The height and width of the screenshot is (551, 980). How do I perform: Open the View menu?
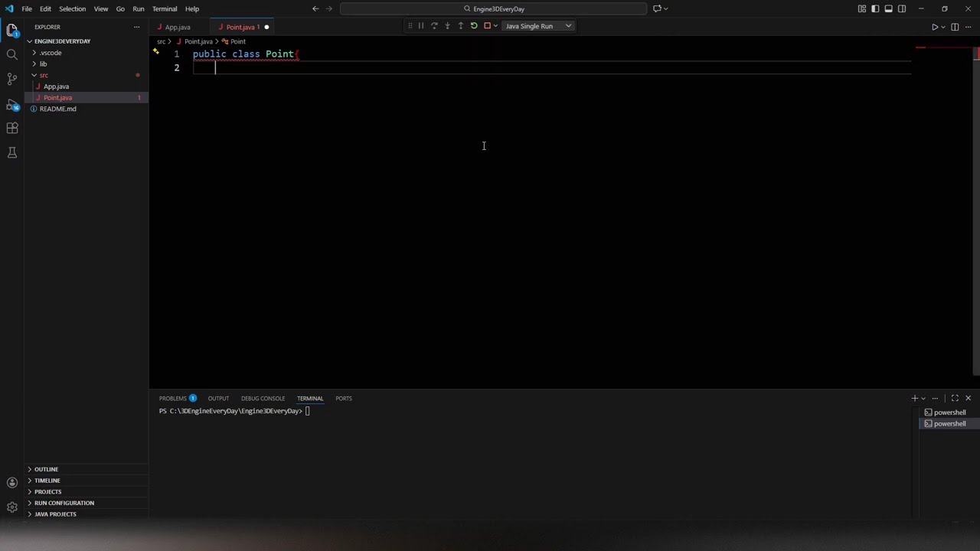(101, 8)
